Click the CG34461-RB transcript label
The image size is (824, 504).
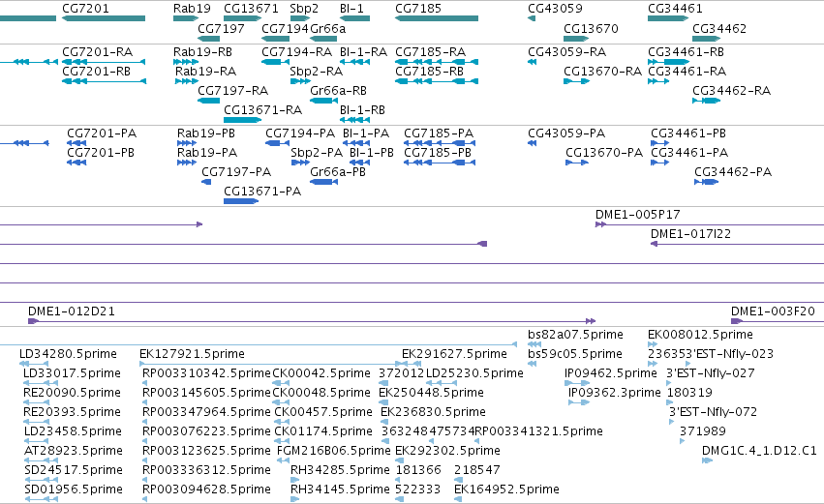686,52
